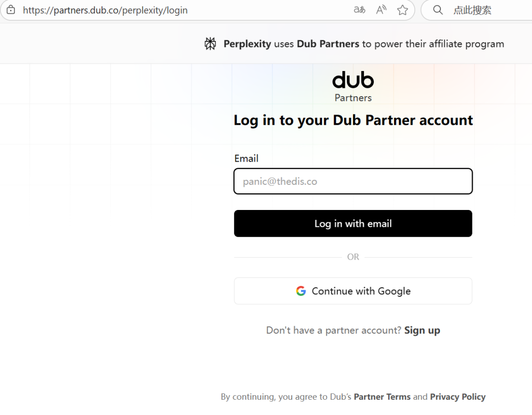Click the 点此搜索 search box

472,10
